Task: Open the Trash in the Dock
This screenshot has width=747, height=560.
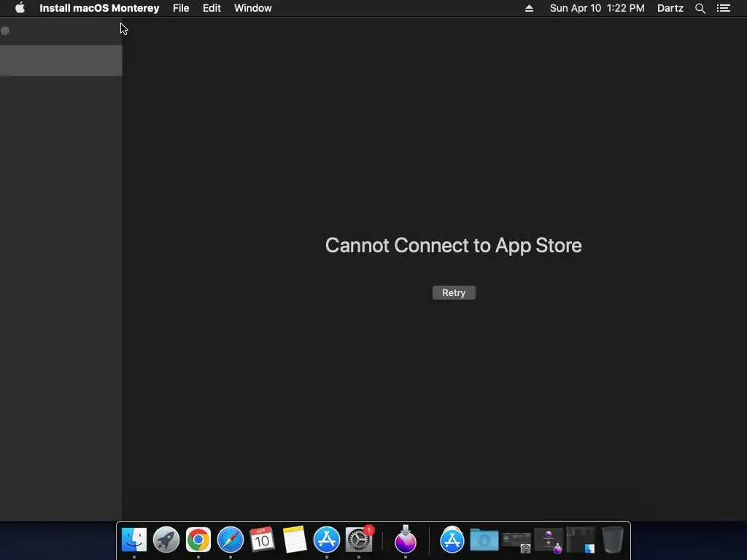Action: (x=613, y=540)
